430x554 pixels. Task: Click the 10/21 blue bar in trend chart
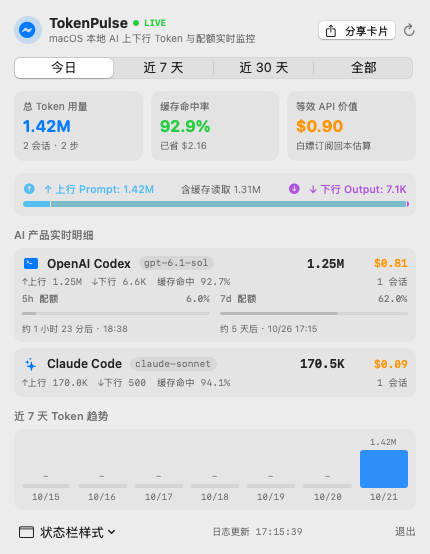pyautogui.click(x=384, y=469)
